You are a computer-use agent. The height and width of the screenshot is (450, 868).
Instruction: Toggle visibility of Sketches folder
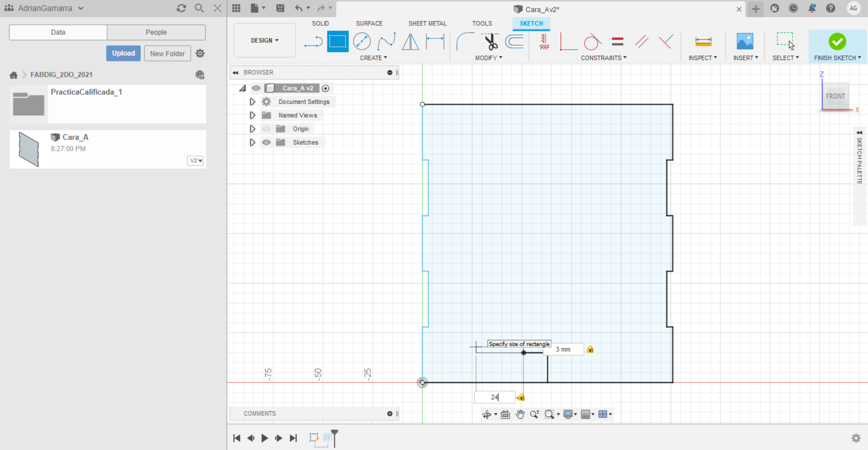pyautogui.click(x=266, y=142)
